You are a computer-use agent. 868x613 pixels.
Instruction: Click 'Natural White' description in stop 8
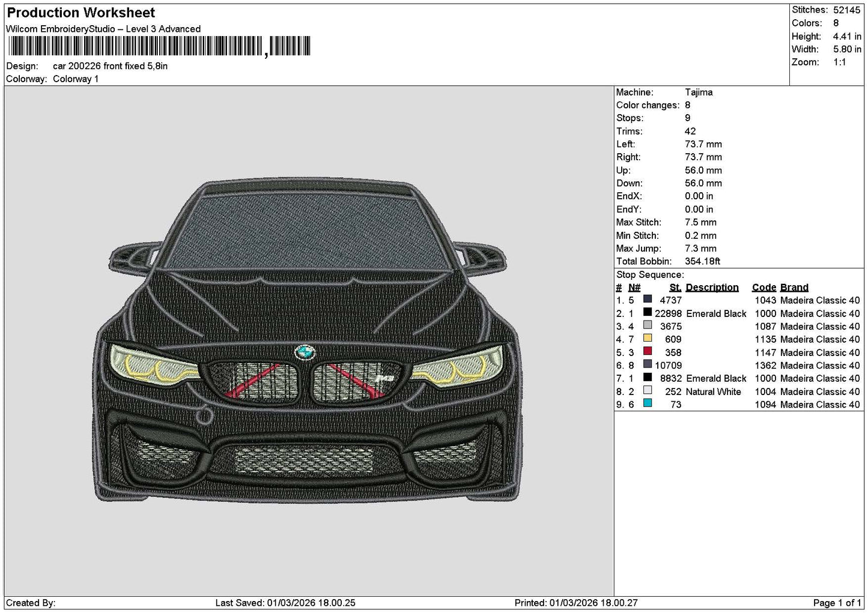point(713,392)
